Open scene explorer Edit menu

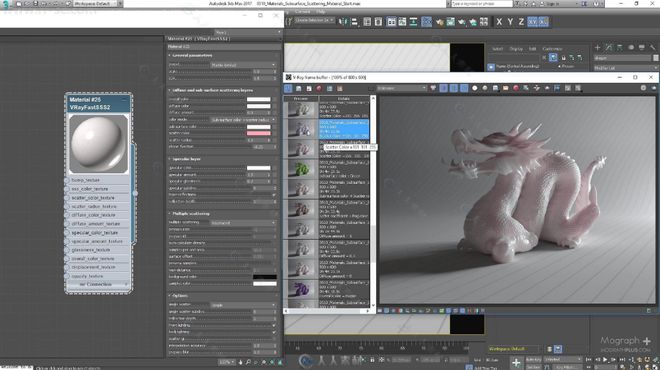click(x=532, y=49)
